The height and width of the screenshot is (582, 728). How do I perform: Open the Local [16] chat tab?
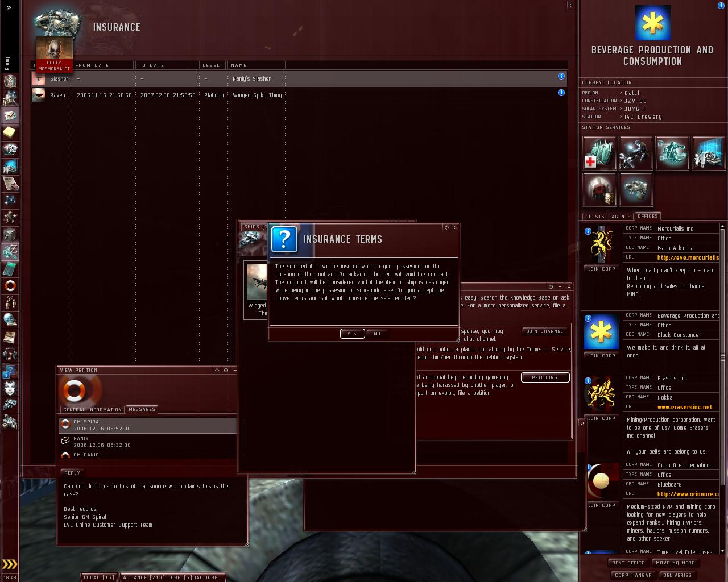click(99, 577)
